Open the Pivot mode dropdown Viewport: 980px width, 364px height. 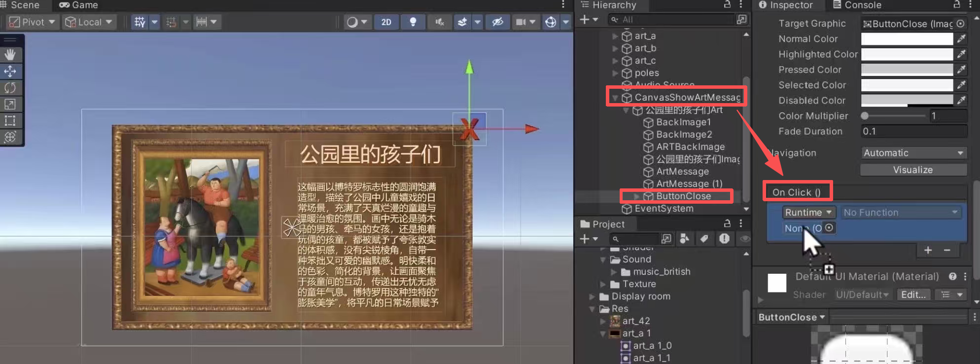[x=33, y=22]
